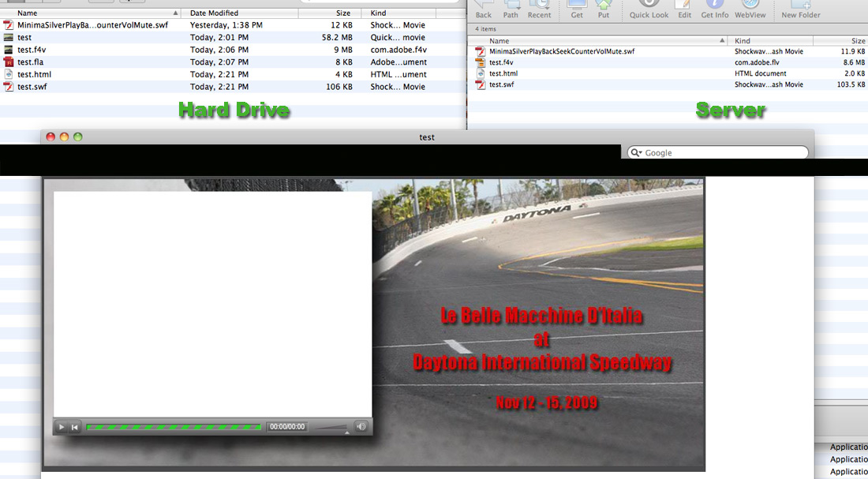Open WebView from the toolbar
Screen dimensions: 868x479
(750, 10)
